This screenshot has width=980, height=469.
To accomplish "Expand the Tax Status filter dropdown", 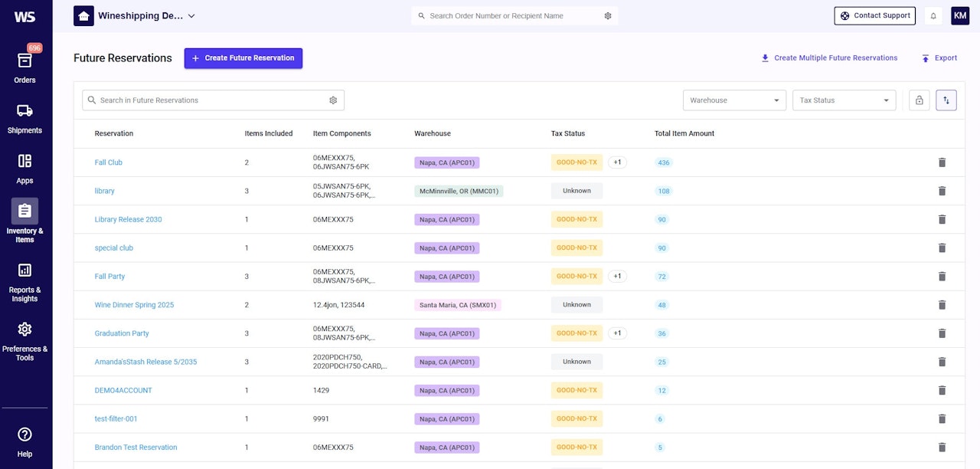I will point(844,100).
